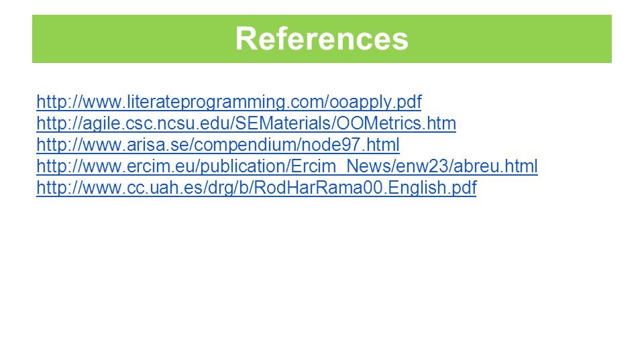The image size is (644, 362).
Task: Open the cc.uah.es RodHarRama00.English.pdf link
Action: point(256,187)
